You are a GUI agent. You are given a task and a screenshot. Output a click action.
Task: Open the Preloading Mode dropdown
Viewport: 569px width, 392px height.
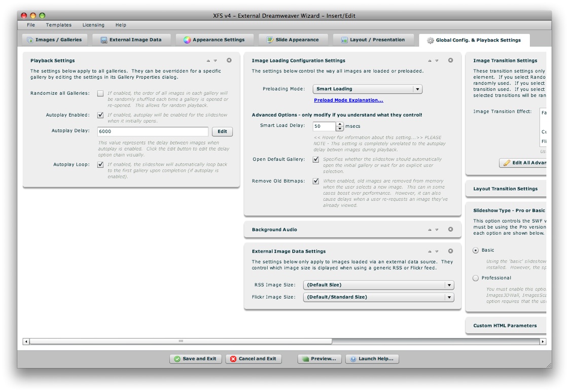coord(367,89)
